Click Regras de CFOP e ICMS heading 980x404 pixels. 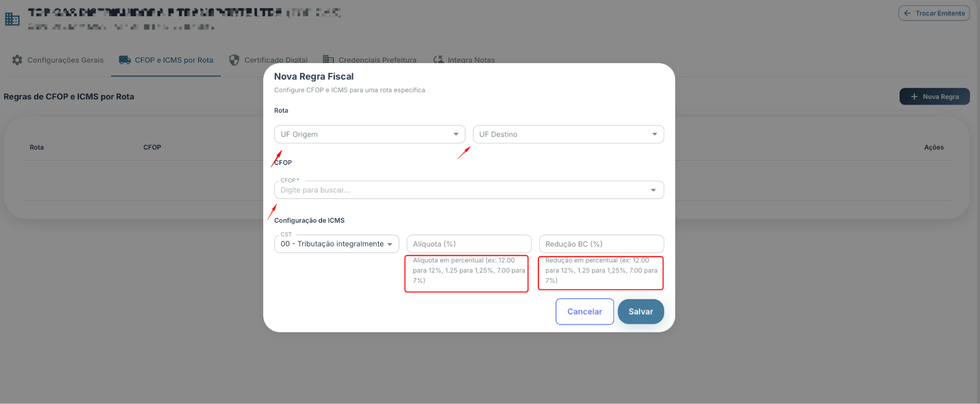(69, 96)
